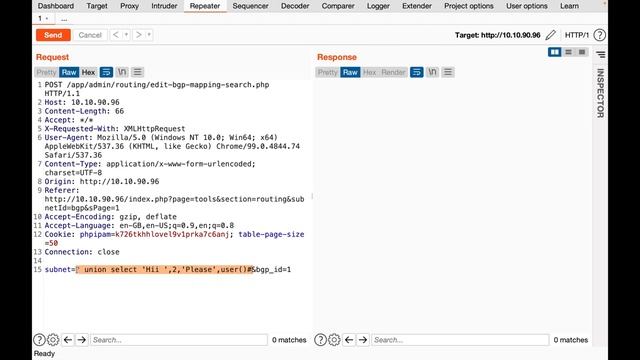The width and height of the screenshot is (640, 360).
Task: Set side-by-side split layout
Action: [554, 52]
